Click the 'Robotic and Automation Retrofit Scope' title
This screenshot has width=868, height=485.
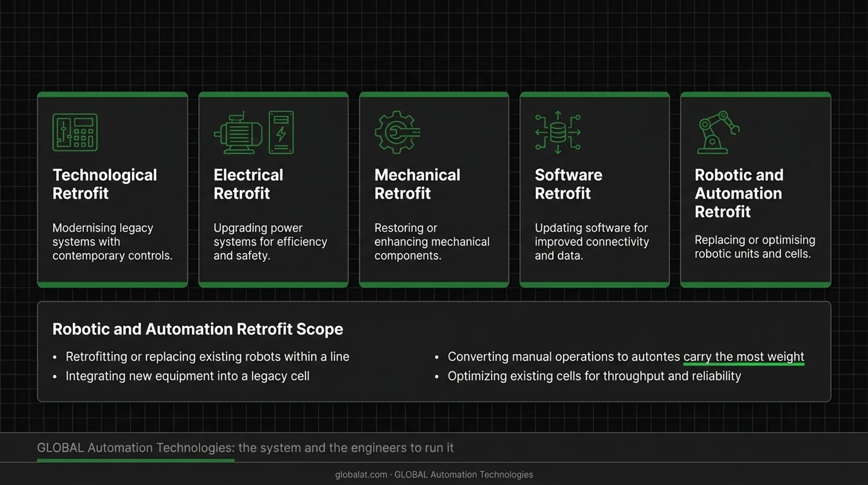[198, 329]
